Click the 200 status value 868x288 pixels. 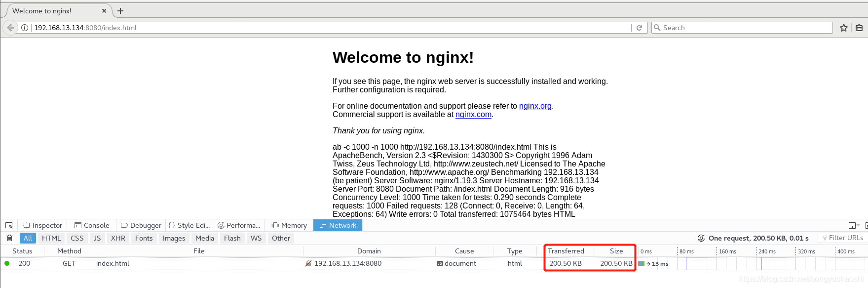point(24,263)
